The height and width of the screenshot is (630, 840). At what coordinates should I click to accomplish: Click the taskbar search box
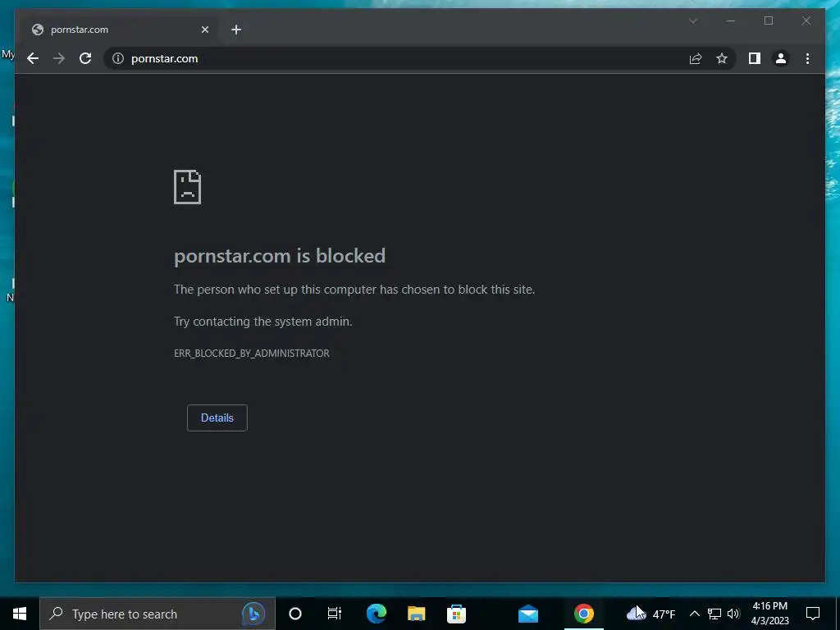(x=157, y=614)
